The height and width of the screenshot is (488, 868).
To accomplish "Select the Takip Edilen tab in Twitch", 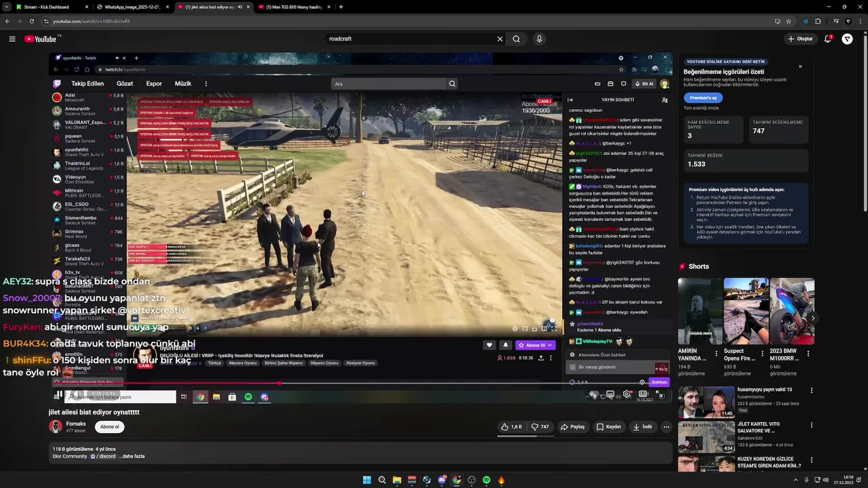I will 87,84.
